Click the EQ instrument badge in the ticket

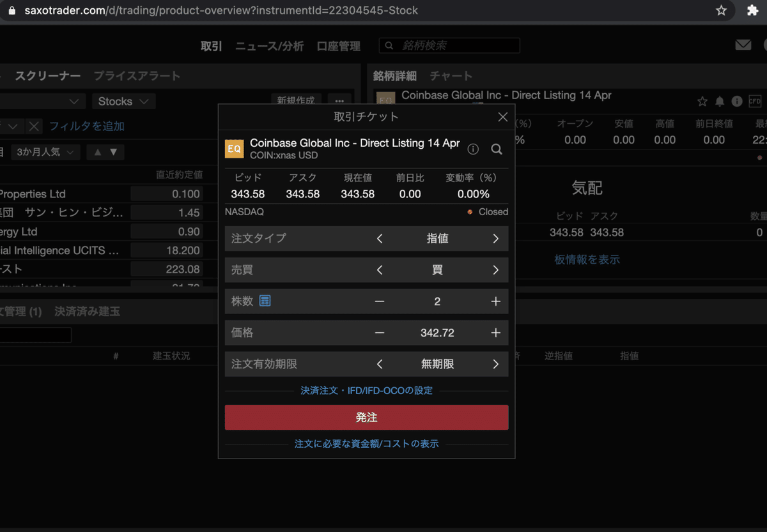[x=234, y=149]
